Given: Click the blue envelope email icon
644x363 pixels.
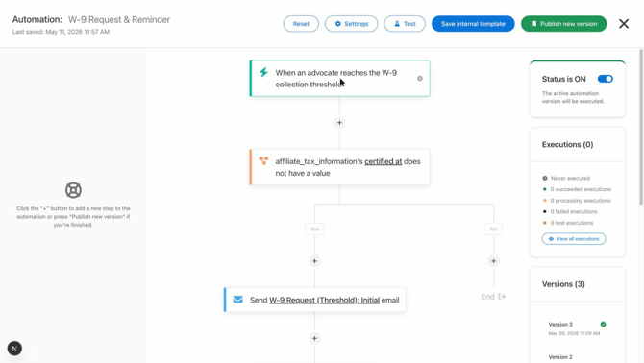Looking at the screenshot, I should tap(237, 300).
